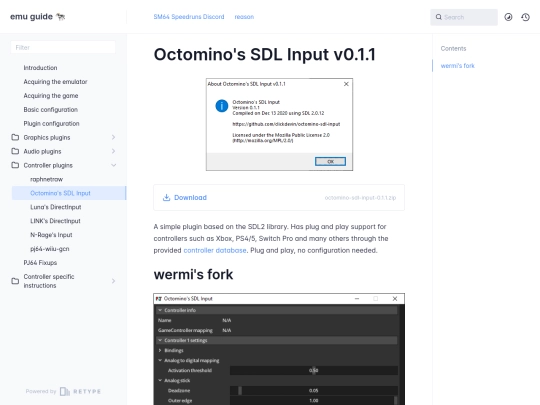Click the blue info icon in About dialog
Image resolution: width=540 pixels, height=405 pixels.
coord(222,106)
